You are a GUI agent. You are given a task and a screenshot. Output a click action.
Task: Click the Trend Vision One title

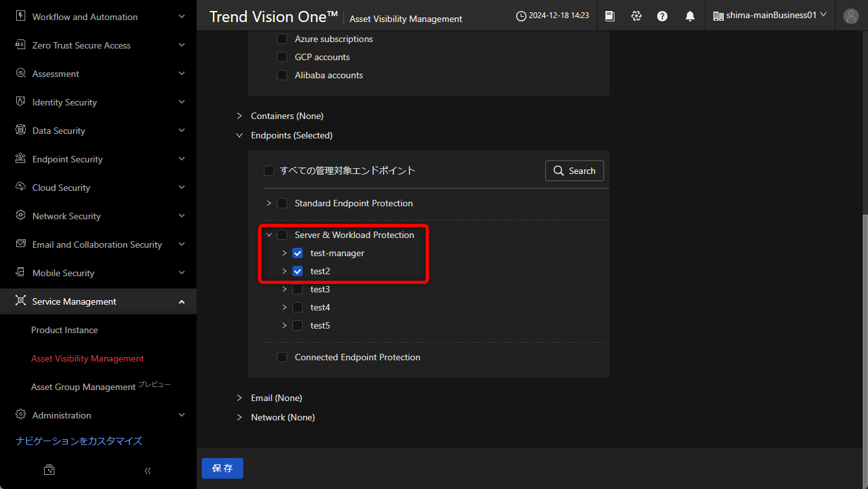click(274, 17)
